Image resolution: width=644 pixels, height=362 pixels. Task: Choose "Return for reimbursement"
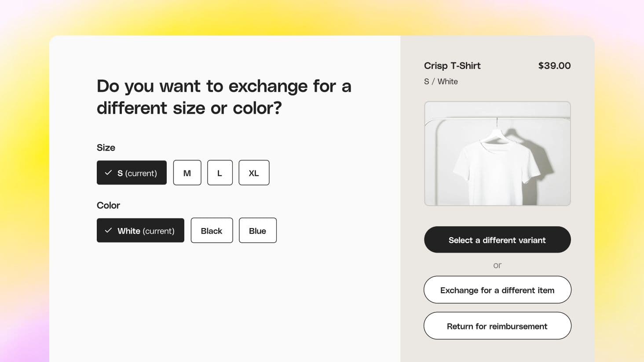(x=497, y=326)
